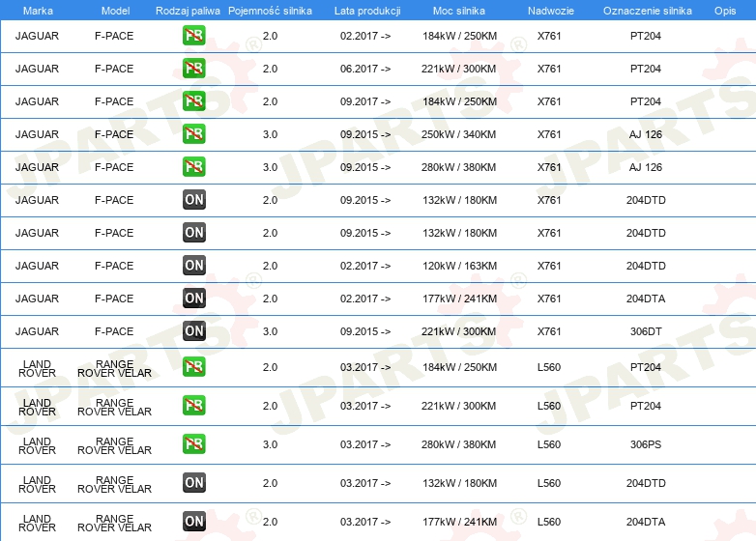Click the Opis column header

click(x=725, y=11)
